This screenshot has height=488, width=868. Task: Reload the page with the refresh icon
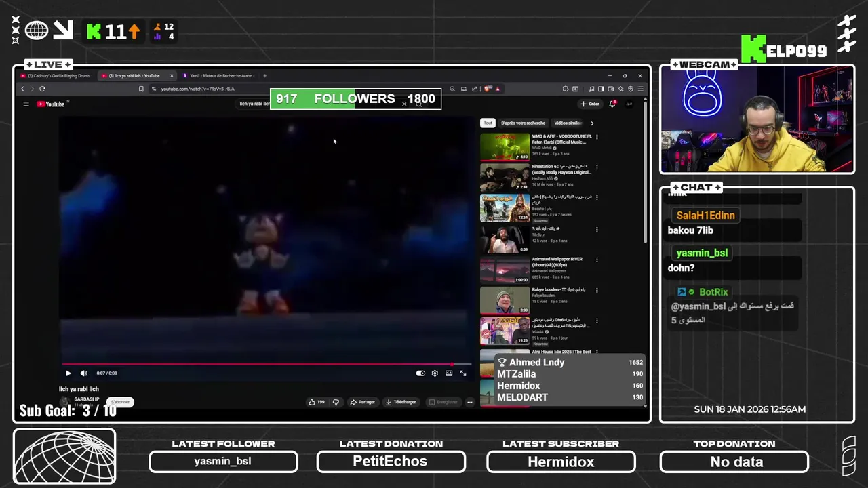[x=42, y=89]
